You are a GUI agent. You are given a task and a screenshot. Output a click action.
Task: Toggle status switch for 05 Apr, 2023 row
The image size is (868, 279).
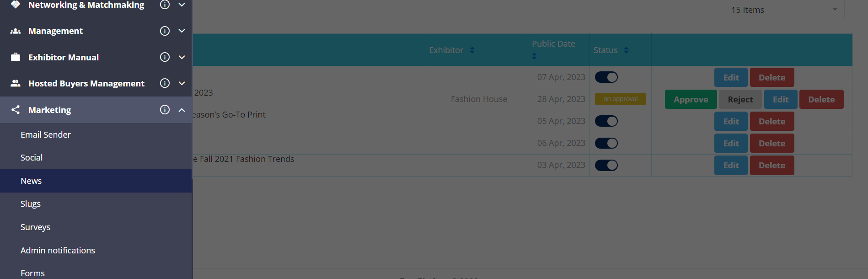[606, 121]
